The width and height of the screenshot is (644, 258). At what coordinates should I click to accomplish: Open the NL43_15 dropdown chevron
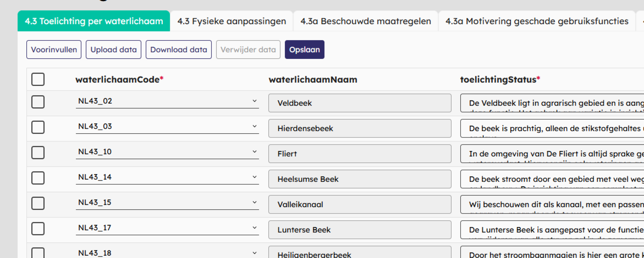coord(254,202)
